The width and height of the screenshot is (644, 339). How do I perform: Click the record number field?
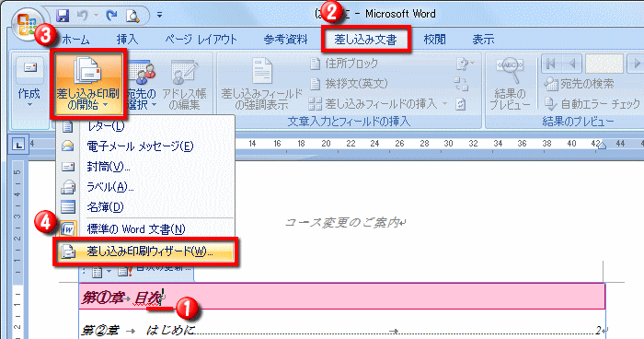coord(604,64)
